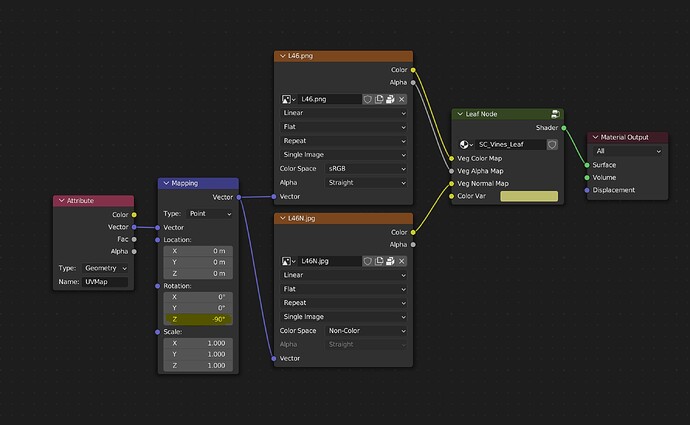Unlink image with X in L46.png node
Screen dimensions: 690x425
click(402, 99)
